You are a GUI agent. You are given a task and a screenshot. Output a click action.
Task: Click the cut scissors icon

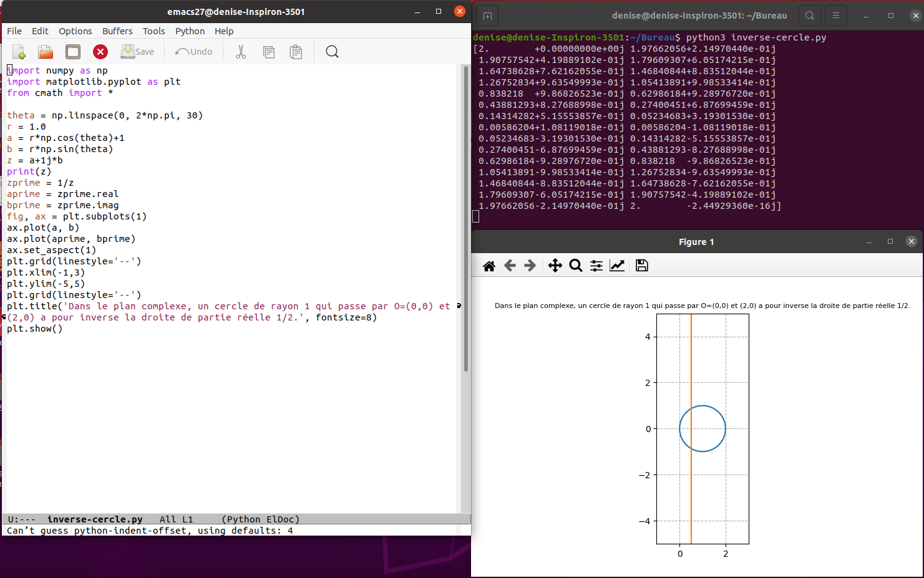241,52
